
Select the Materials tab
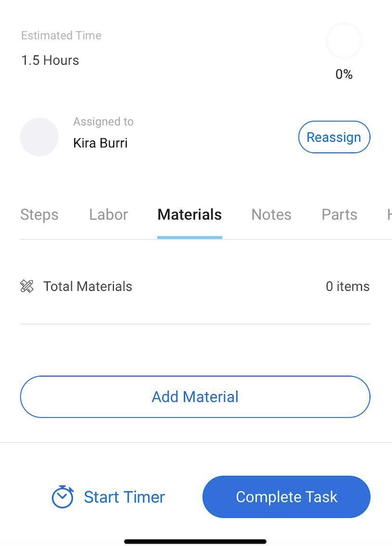[x=190, y=215]
